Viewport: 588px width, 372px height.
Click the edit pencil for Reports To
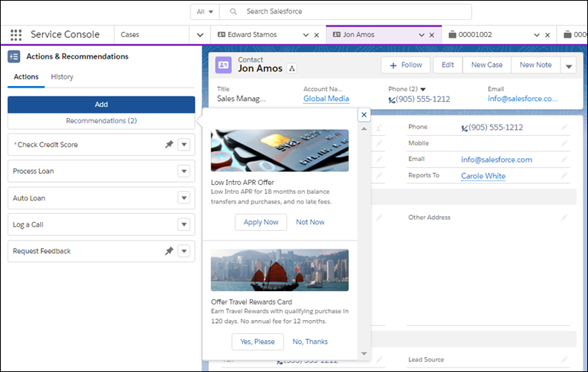coord(563,176)
